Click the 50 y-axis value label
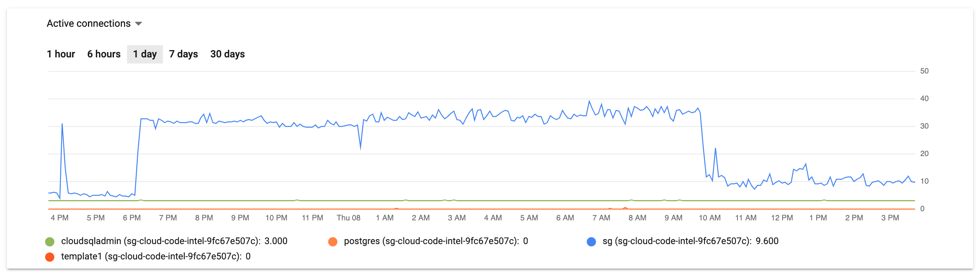980x277 pixels. (924, 71)
